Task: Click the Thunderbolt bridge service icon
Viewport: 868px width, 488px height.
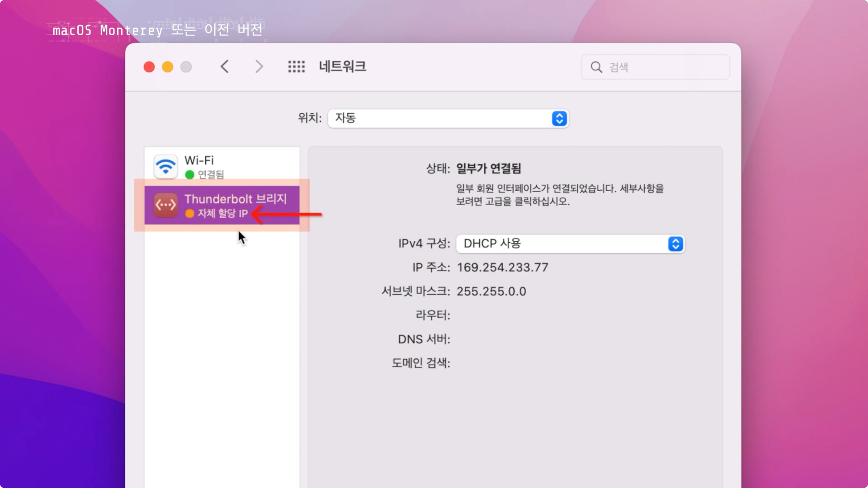Action: point(165,205)
